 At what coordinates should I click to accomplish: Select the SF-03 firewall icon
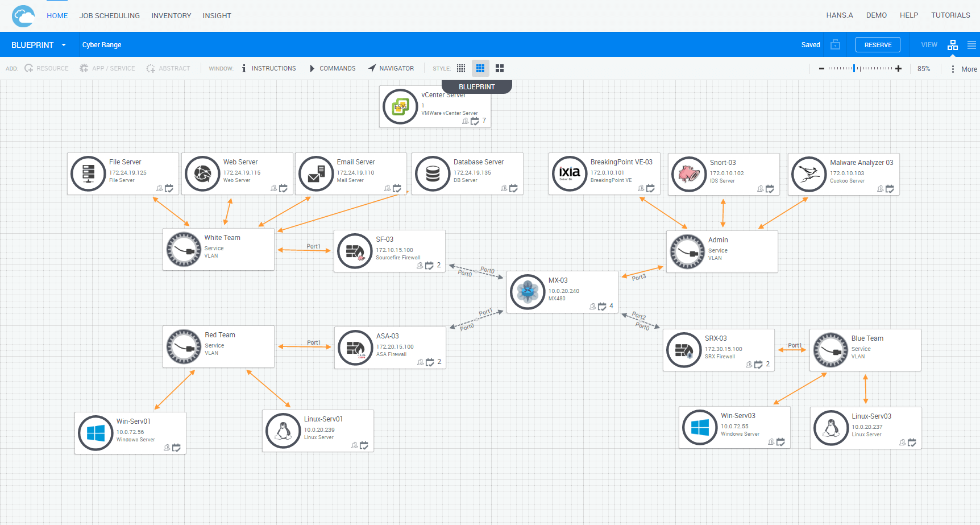(x=355, y=251)
